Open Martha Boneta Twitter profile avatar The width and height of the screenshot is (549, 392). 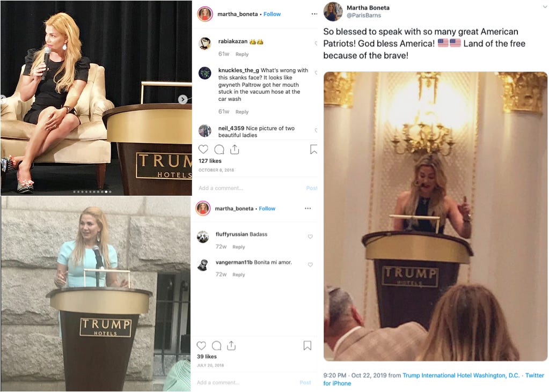coord(333,12)
